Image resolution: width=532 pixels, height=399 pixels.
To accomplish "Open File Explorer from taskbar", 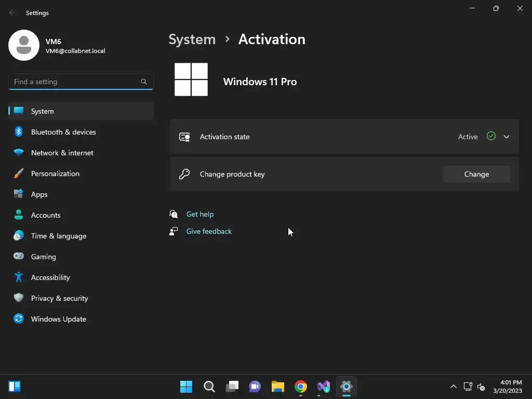I will (x=278, y=387).
